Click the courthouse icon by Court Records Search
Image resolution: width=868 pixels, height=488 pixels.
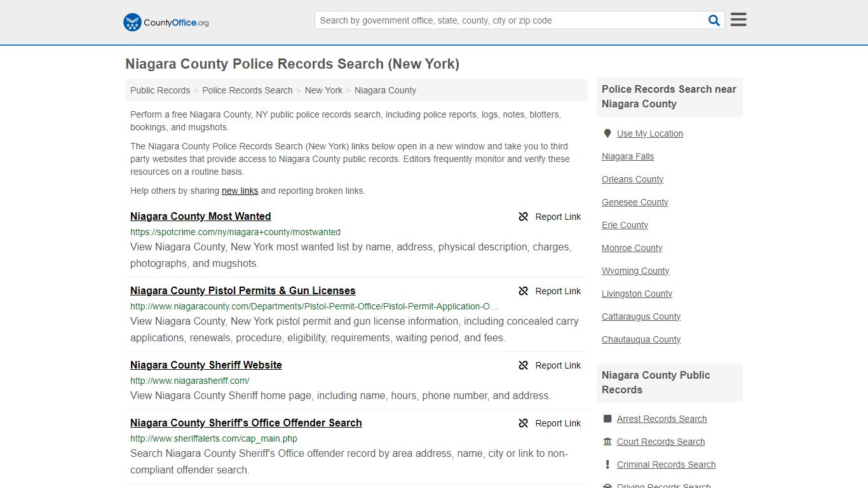[x=607, y=442]
